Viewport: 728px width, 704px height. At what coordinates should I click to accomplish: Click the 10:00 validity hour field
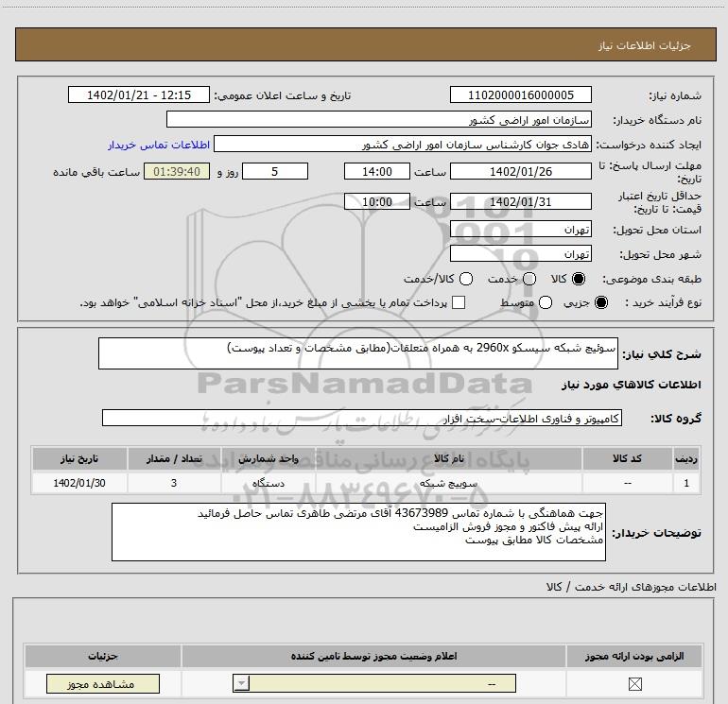click(x=377, y=201)
